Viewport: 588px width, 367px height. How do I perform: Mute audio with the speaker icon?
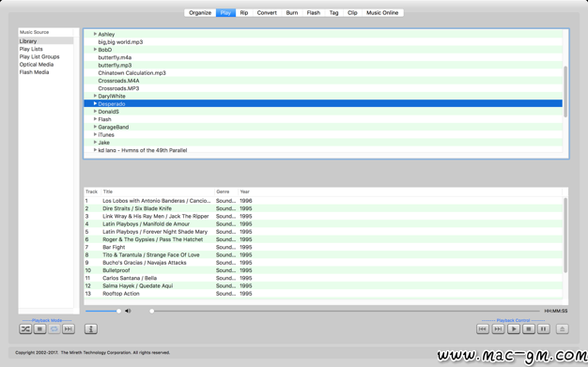128,311
